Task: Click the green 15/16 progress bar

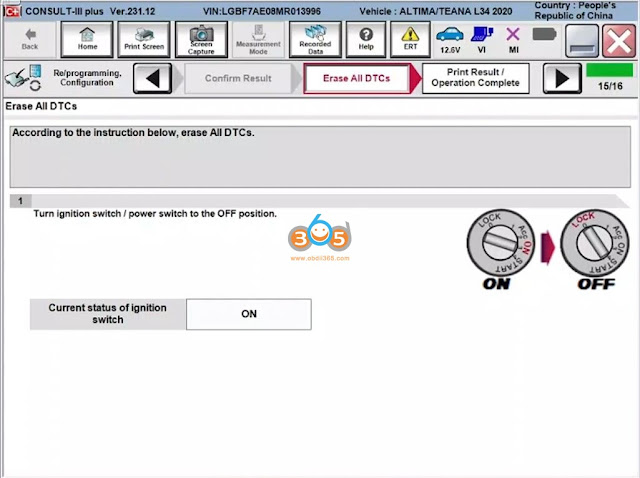Action: click(x=610, y=70)
